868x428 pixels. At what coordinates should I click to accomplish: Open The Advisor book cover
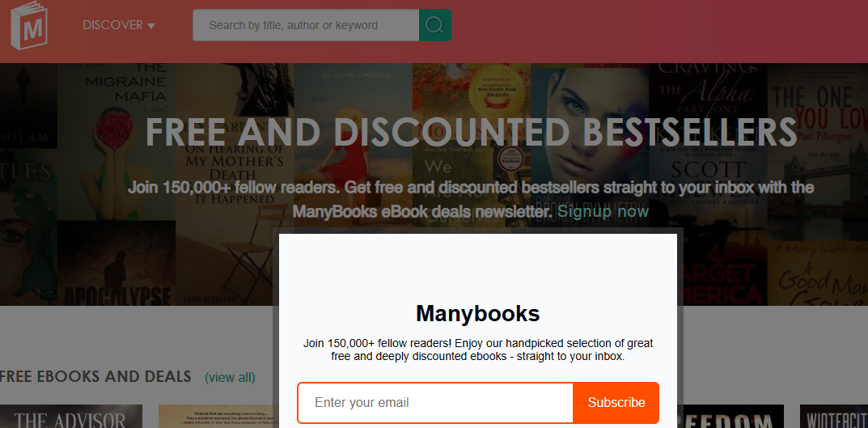pos(71,417)
